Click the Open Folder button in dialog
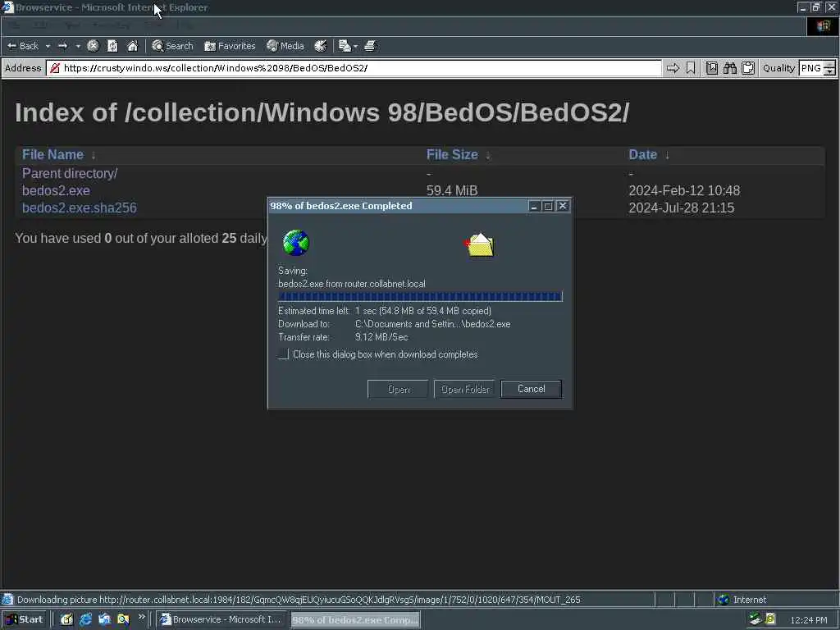 (x=464, y=389)
